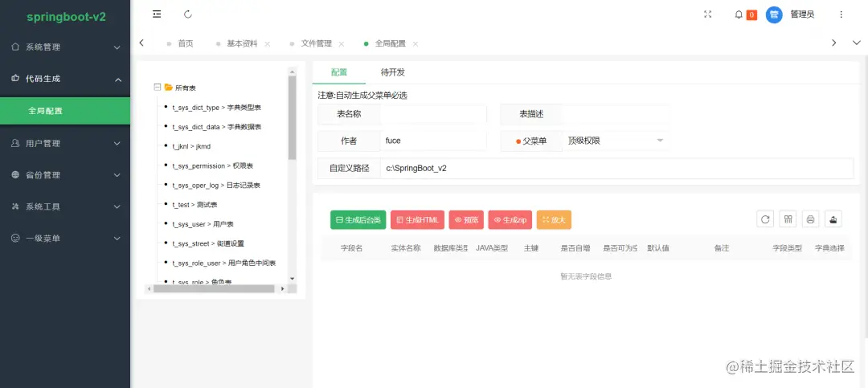The image size is (868, 388).
Task: Click the tree panel vertical scrollbar
Action: [x=293, y=118]
